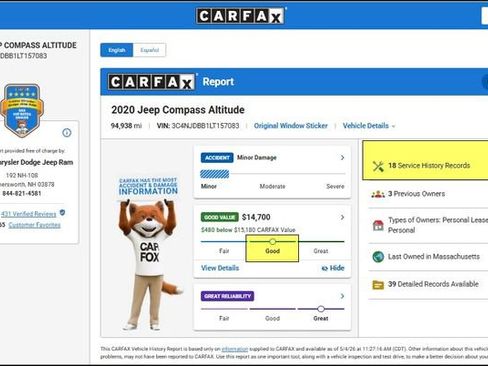The width and height of the screenshot is (488, 366).
Task: Click the 3 Previous Owners row
Action: click(x=428, y=194)
